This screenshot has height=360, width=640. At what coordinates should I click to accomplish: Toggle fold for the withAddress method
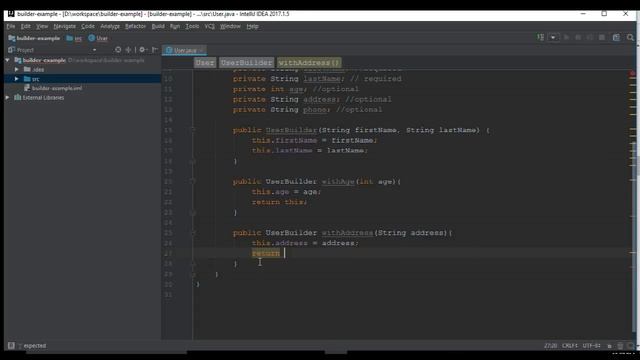point(193,233)
